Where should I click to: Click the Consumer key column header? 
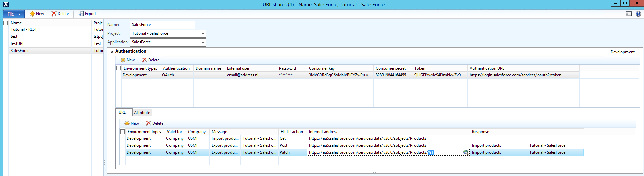(x=340, y=68)
